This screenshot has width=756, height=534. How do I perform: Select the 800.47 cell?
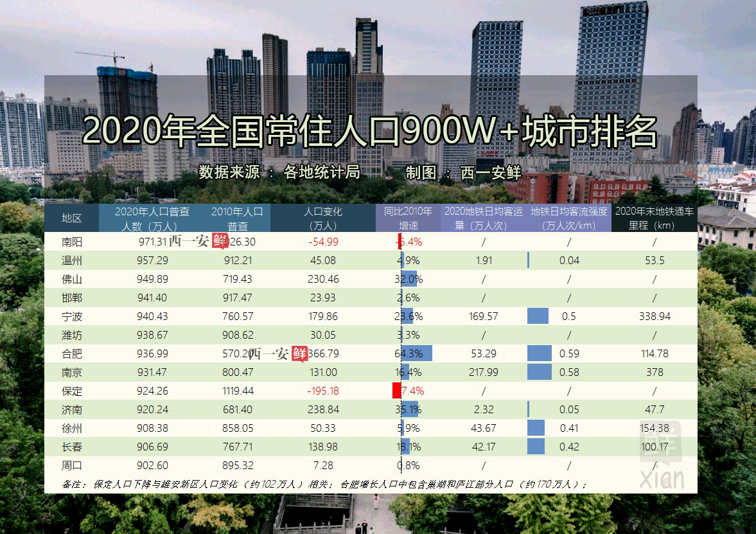(x=238, y=373)
